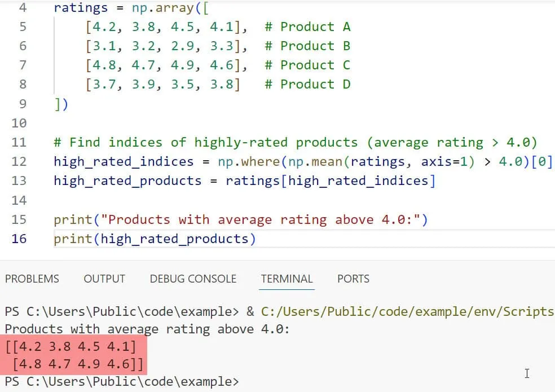Click the '# Product C' comment
The width and height of the screenshot is (555, 392).
pyautogui.click(x=307, y=65)
